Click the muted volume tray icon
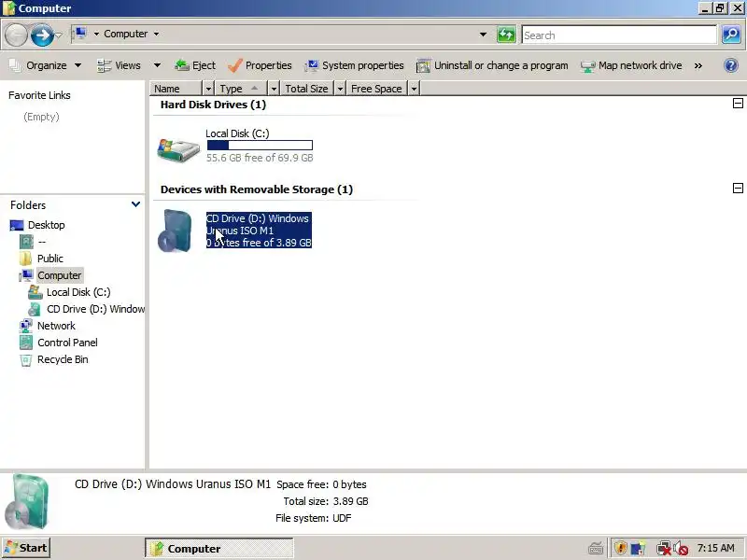Image resolution: width=747 pixels, height=560 pixels. pos(682,549)
